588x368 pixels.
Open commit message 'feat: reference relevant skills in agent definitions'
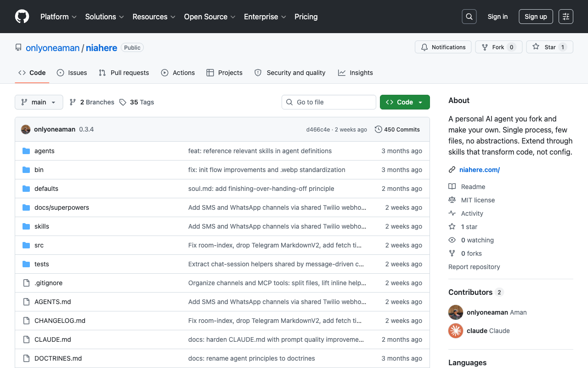pyautogui.click(x=260, y=151)
